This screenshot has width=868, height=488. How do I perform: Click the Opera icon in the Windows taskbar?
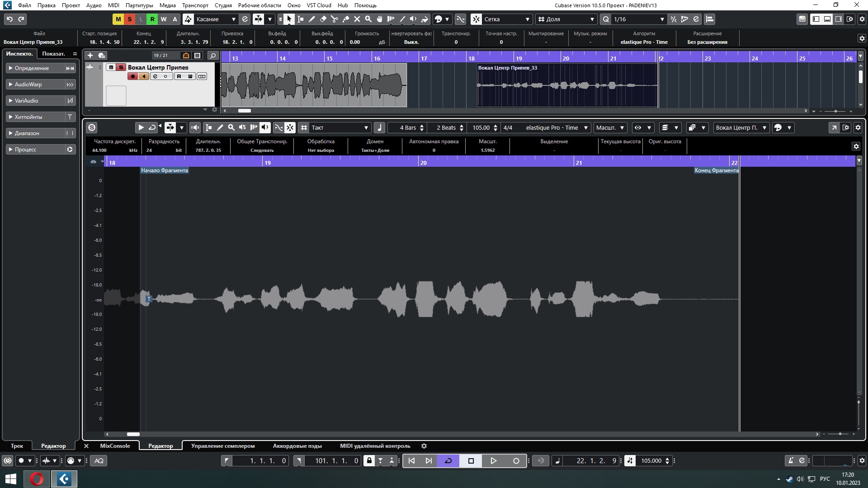tap(37, 479)
